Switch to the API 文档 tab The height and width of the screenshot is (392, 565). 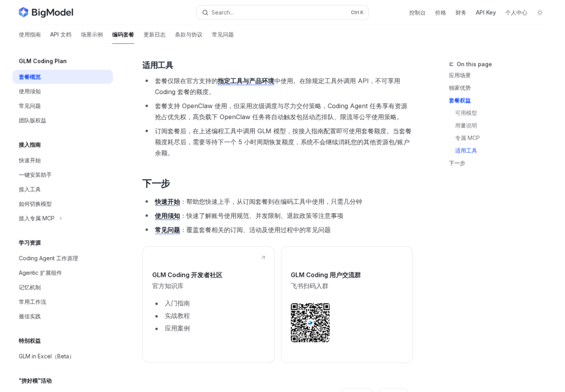click(x=61, y=34)
